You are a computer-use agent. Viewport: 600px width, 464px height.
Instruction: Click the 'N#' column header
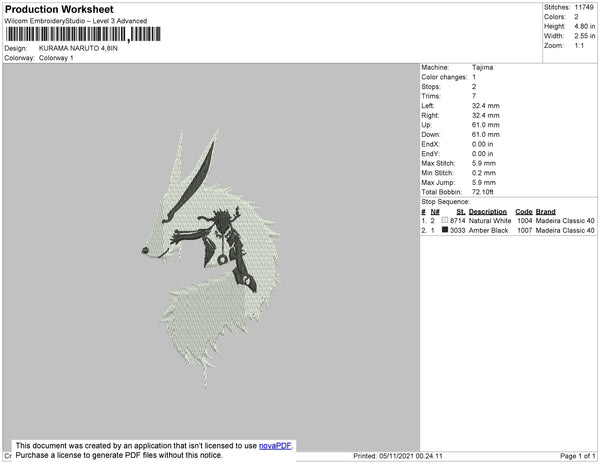coord(435,212)
